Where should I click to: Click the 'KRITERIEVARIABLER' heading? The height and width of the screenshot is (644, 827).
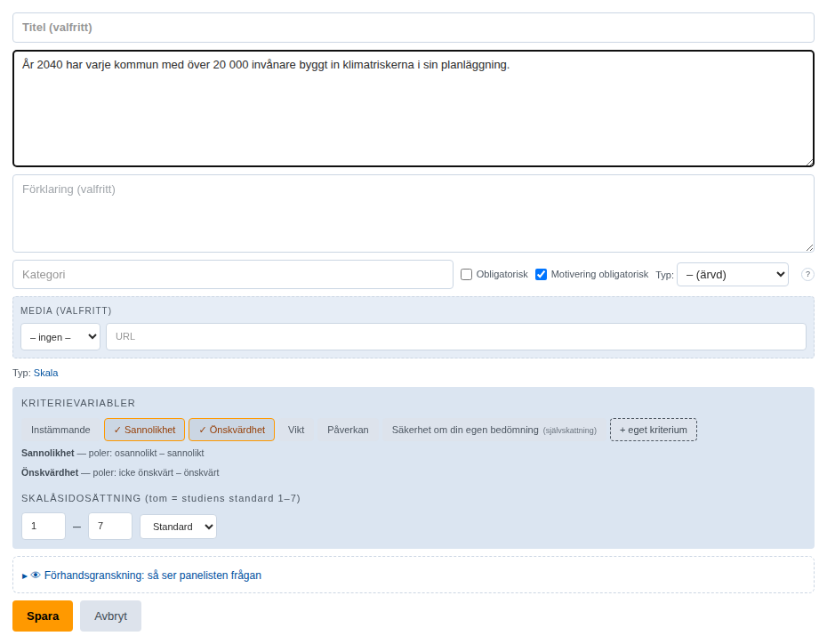pos(78,403)
